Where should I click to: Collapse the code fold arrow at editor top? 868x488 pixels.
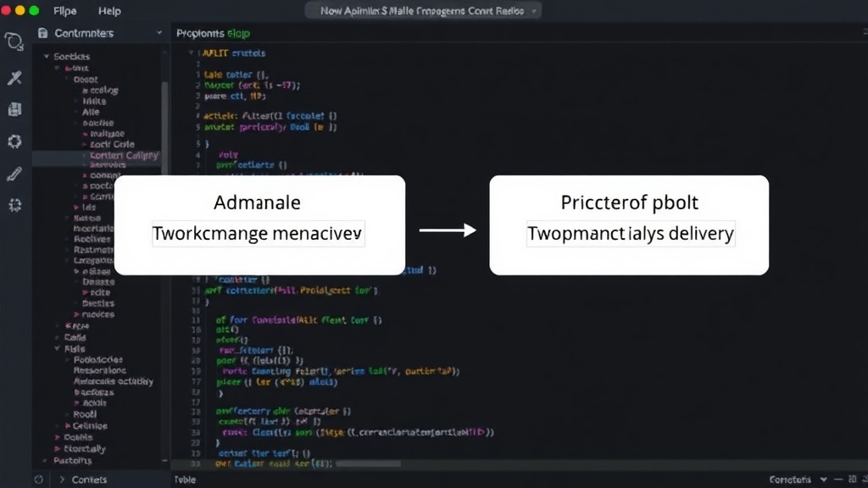click(191, 53)
